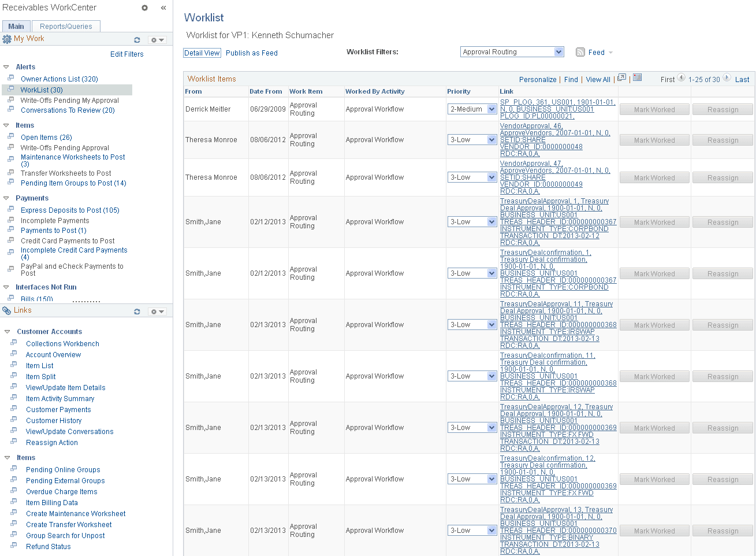Switch to the Reports/Queries tab
756x556 pixels.
[x=65, y=26]
